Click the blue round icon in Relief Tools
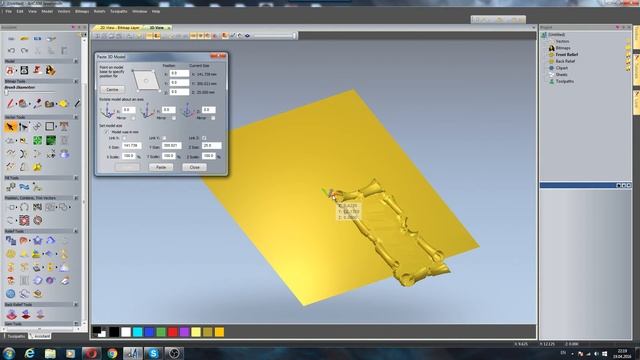Screen dimensions: 640x360 (x=11, y=293)
